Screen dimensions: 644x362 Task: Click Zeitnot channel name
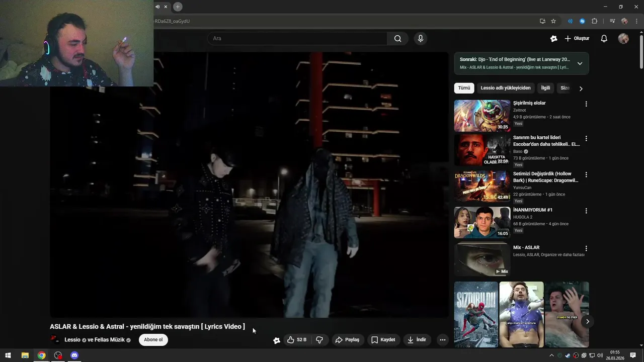click(519, 110)
